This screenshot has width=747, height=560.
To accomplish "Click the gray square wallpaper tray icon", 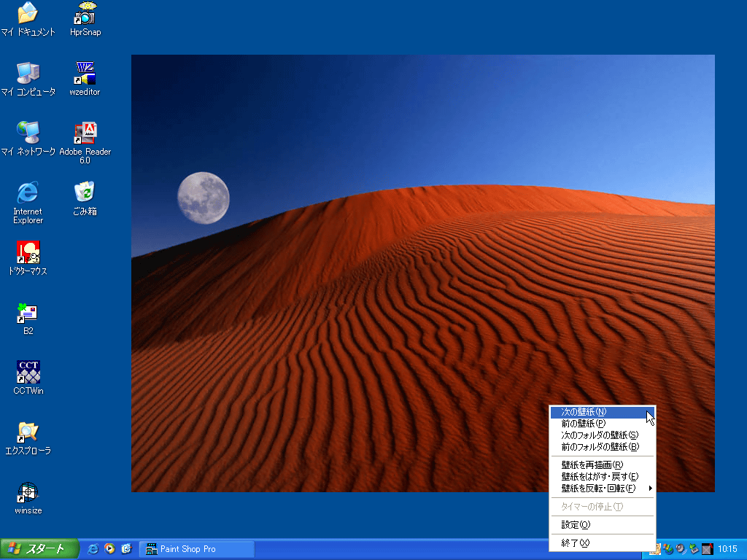I will coord(707,549).
